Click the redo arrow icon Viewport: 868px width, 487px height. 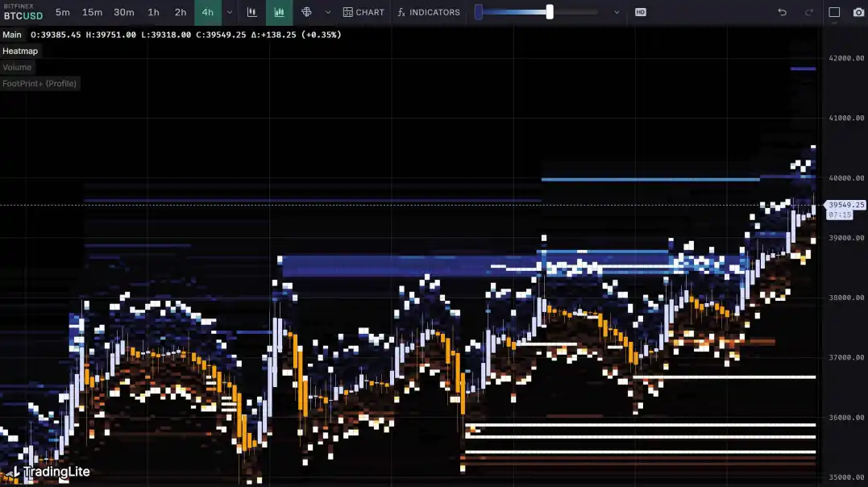[809, 12]
